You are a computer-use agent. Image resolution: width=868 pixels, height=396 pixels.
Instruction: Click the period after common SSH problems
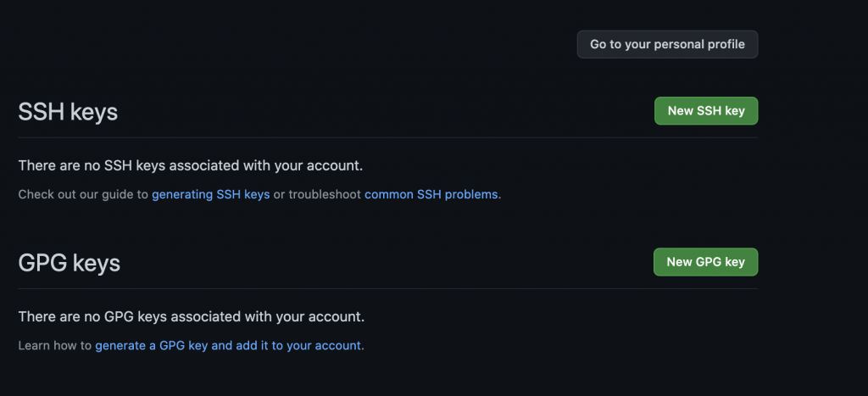pyautogui.click(x=500, y=195)
